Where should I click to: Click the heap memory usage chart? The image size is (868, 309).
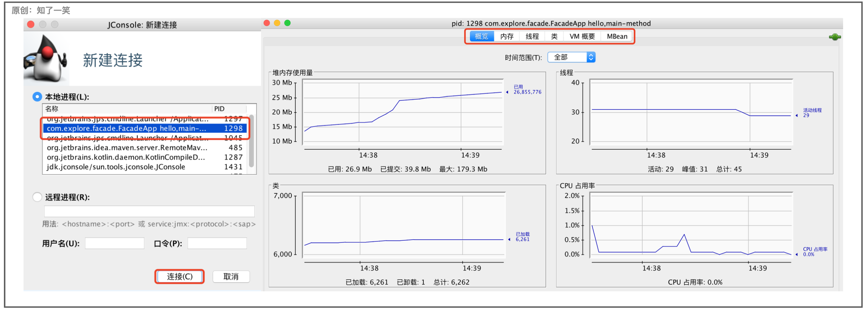click(403, 112)
